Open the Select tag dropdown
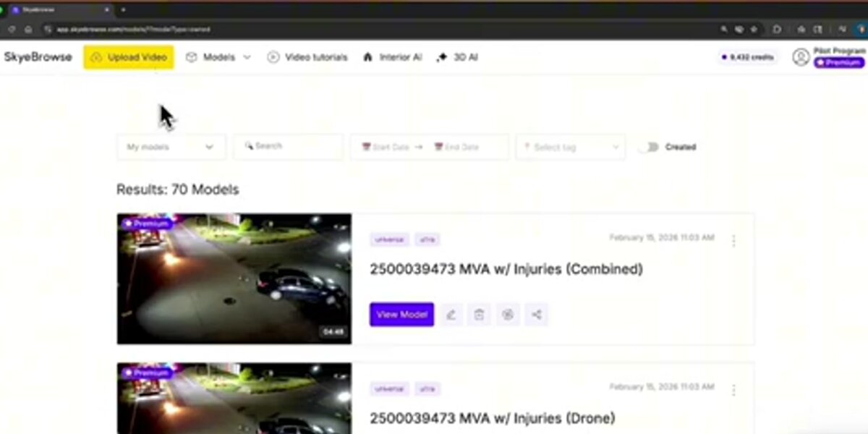The image size is (868, 434). tap(570, 147)
